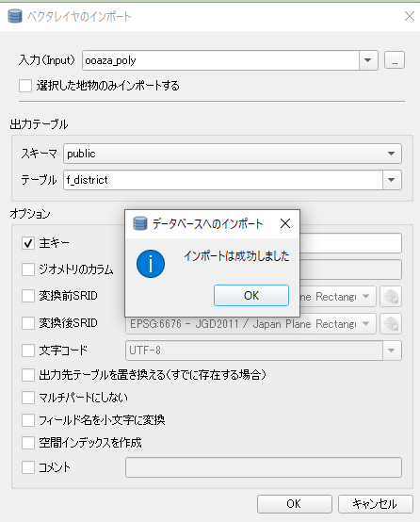The height and width of the screenshot is (522, 420).
Task: Uncheck the 主キー checkbox
Action: click(x=28, y=243)
